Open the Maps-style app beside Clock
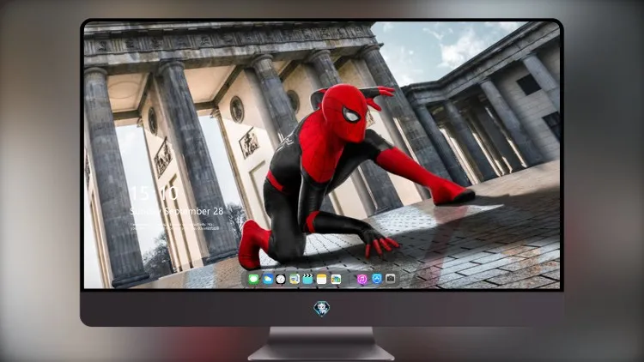This screenshot has height=362, width=644. [295, 280]
